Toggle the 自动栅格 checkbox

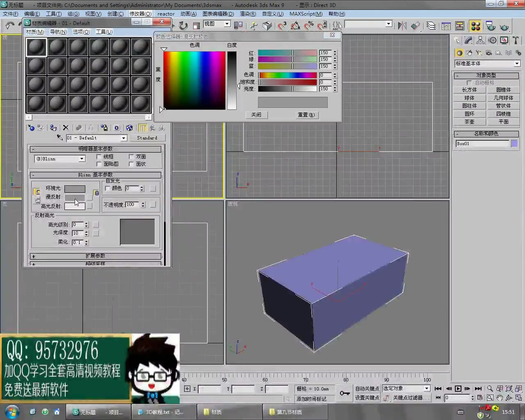[469, 82]
